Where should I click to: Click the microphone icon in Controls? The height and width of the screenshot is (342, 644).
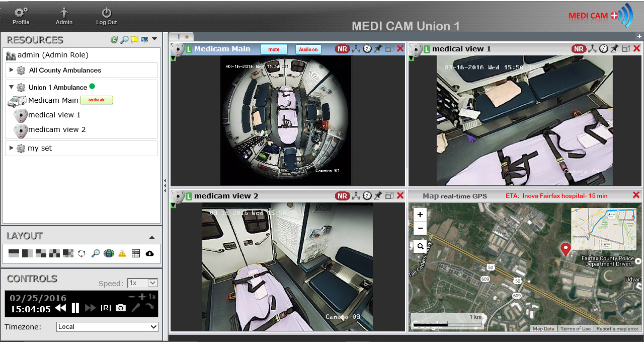[136, 307]
